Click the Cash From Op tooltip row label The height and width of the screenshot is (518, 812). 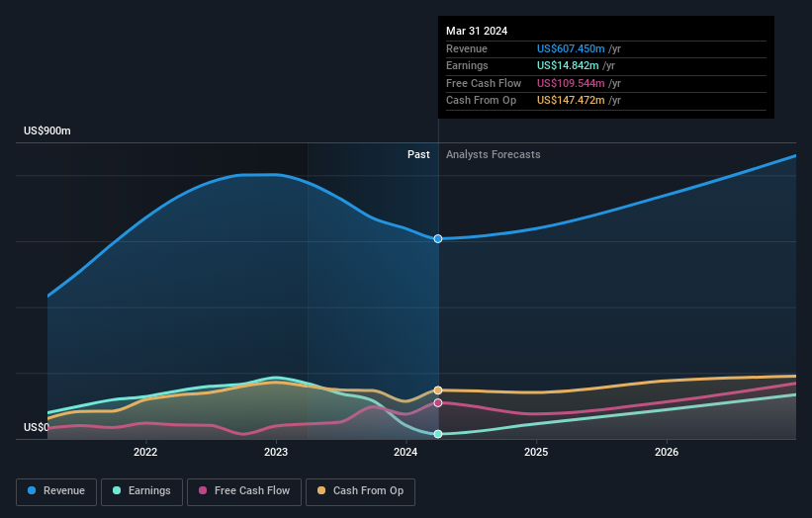tap(481, 101)
